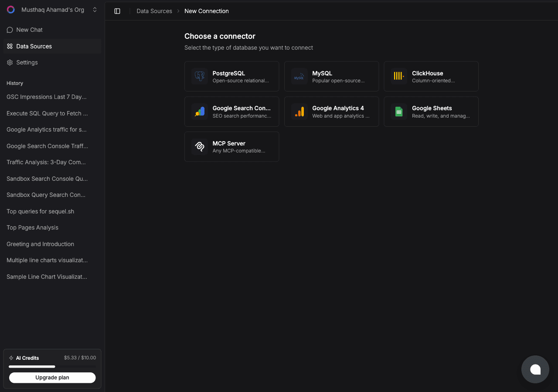The height and width of the screenshot is (392, 558).
Task: Select Google Search Console connector title
Action: [242, 108]
